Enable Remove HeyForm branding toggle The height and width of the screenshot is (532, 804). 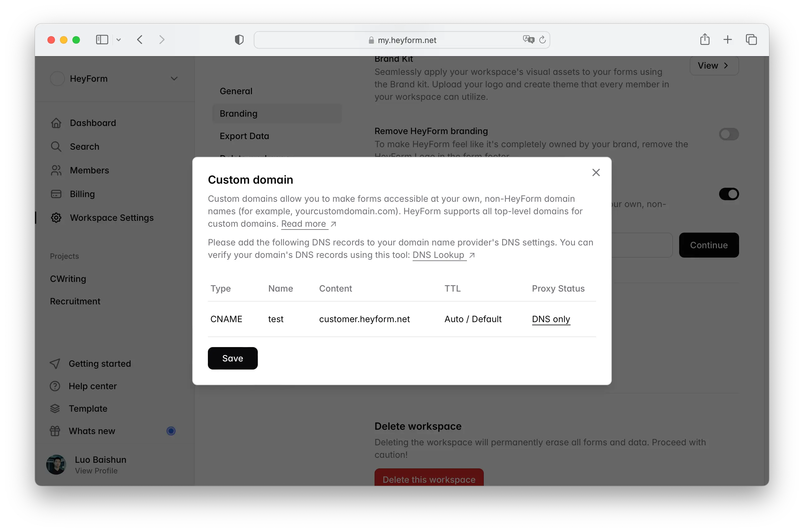[x=728, y=134]
